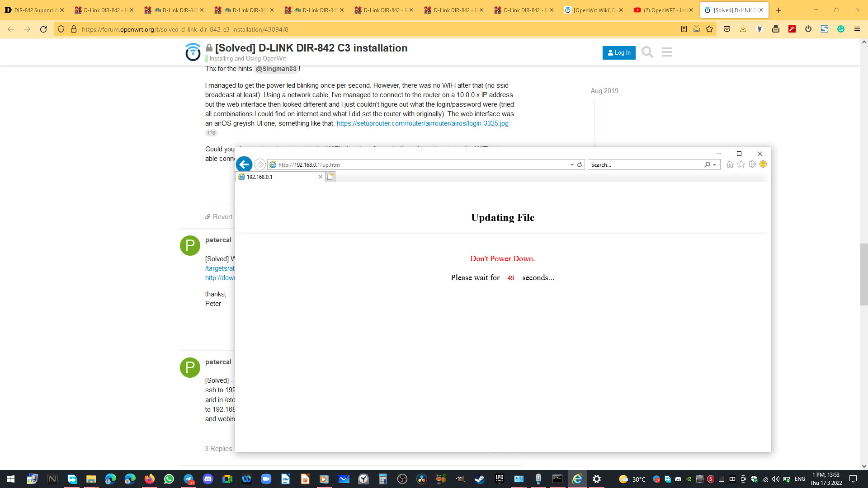Image resolution: width=868 pixels, height=488 pixels.
Task: Click the first petercal avatar
Action: [x=190, y=245]
